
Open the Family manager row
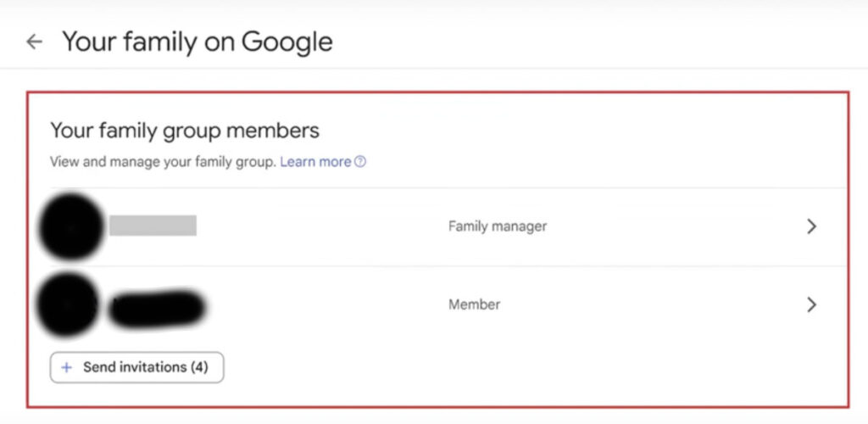coord(437,226)
